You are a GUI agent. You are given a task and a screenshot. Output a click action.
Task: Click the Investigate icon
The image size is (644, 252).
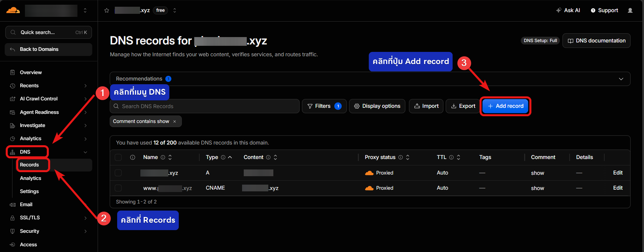click(x=12, y=125)
